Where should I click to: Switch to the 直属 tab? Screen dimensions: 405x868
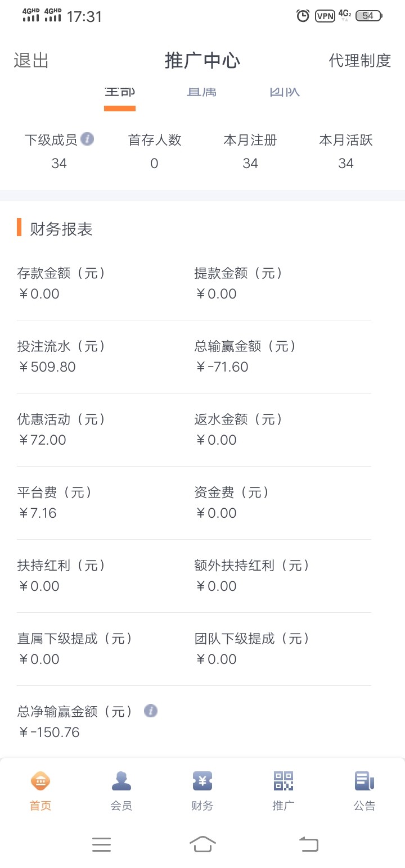(202, 92)
